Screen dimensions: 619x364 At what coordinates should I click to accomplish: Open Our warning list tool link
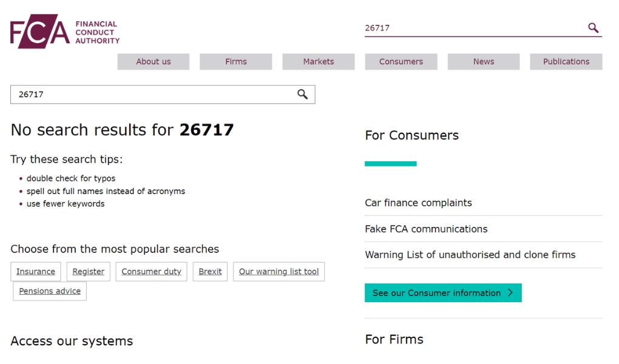(279, 272)
